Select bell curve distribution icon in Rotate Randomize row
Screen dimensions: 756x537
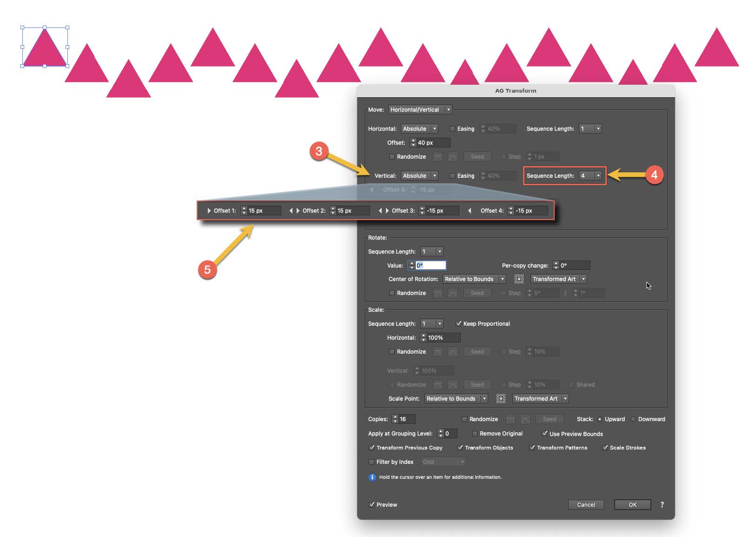(453, 293)
